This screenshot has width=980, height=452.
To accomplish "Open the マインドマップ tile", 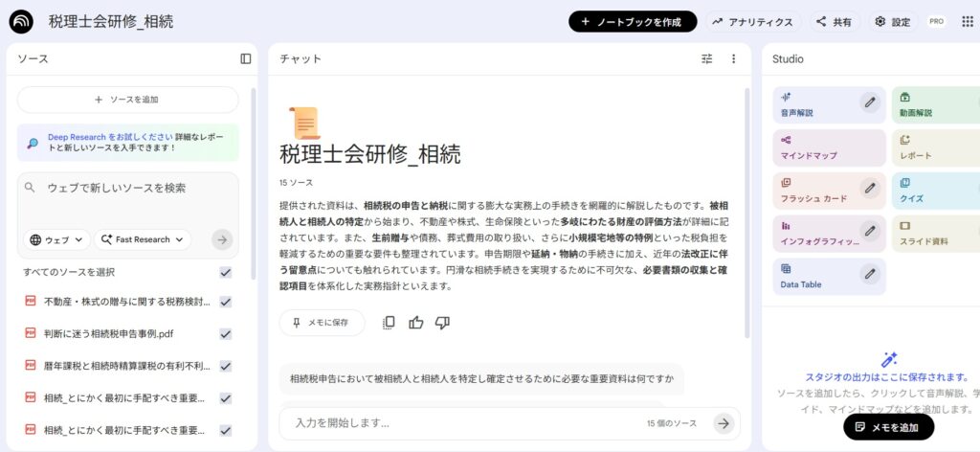I will (830, 148).
